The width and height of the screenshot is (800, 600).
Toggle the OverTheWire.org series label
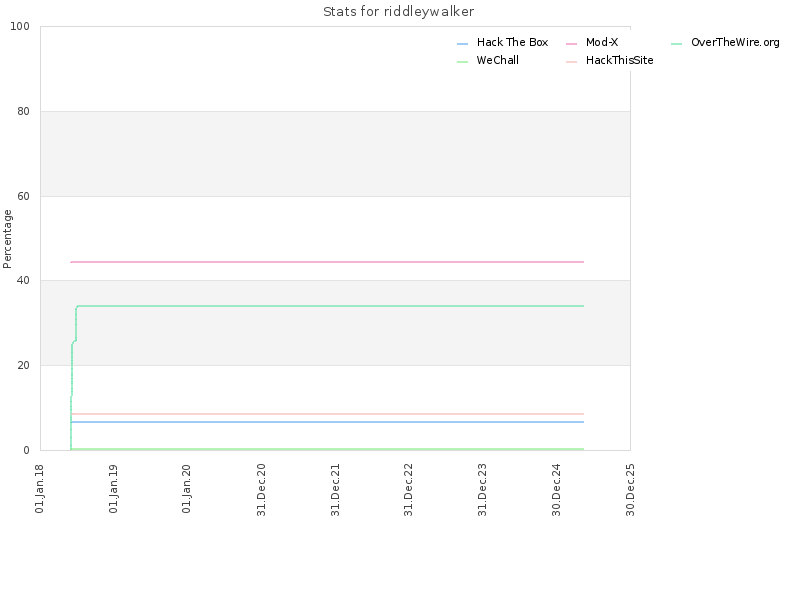tap(735, 42)
